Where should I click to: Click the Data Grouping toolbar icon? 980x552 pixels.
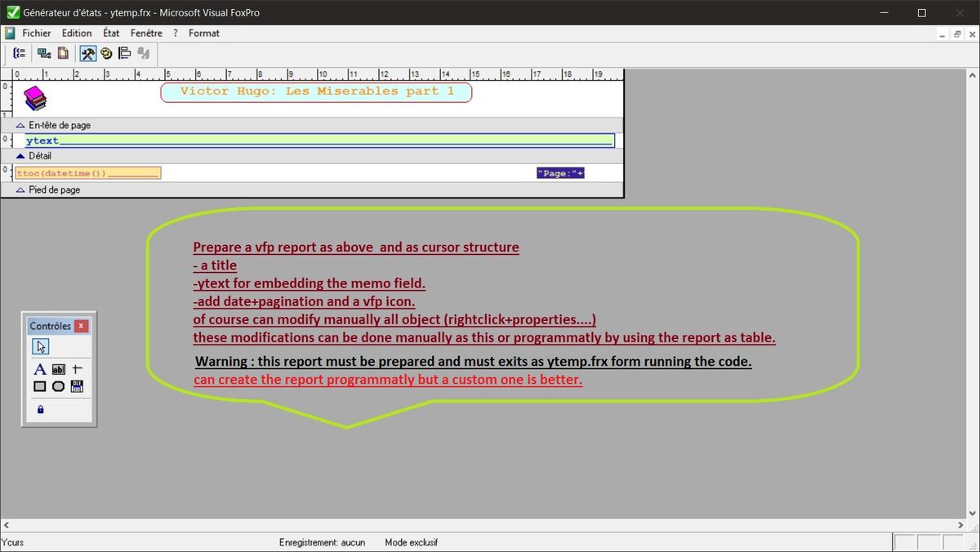[x=20, y=54]
